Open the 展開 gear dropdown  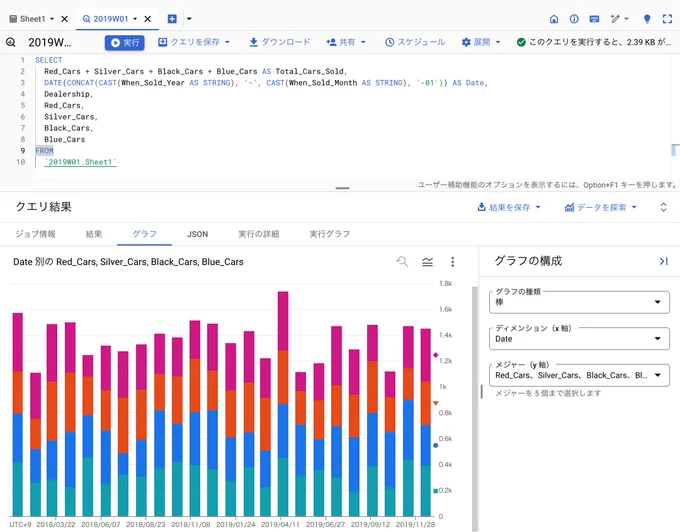481,42
